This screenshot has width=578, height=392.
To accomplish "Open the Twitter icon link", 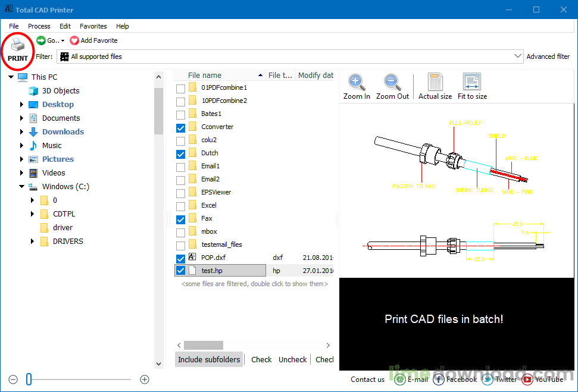I will click(488, 380).
